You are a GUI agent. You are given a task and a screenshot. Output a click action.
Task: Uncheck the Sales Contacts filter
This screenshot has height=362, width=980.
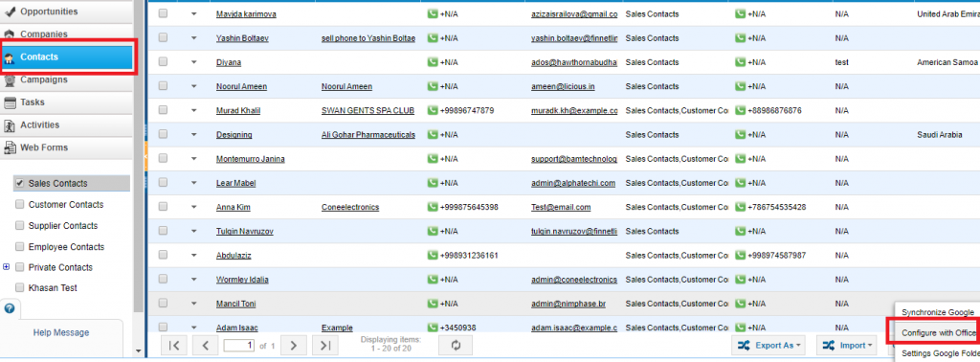click(19, 183)
